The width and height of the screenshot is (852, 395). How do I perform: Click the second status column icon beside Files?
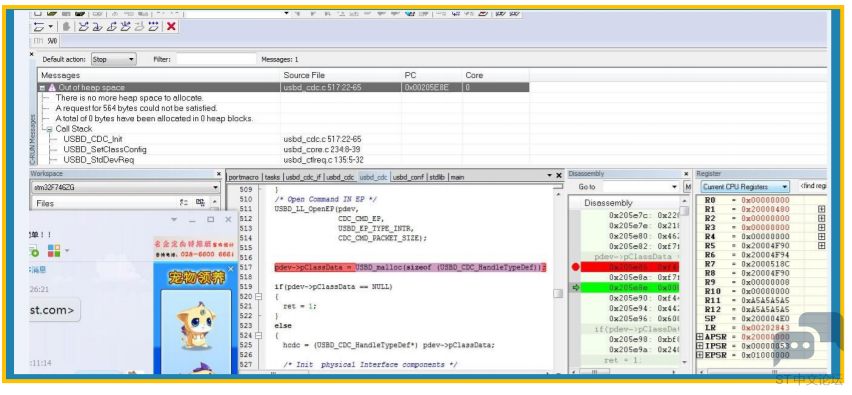pos(200,203)
